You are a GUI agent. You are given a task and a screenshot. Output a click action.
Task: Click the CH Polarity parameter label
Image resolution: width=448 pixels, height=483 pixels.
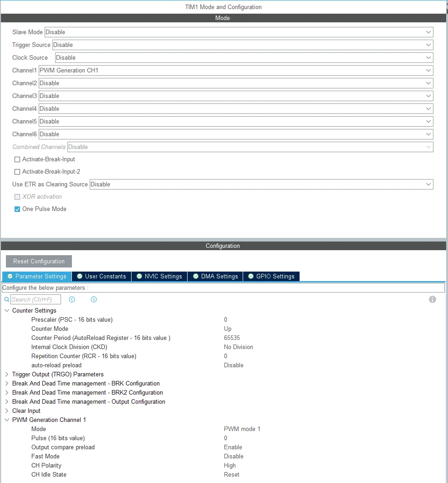(x=46, y=465)
